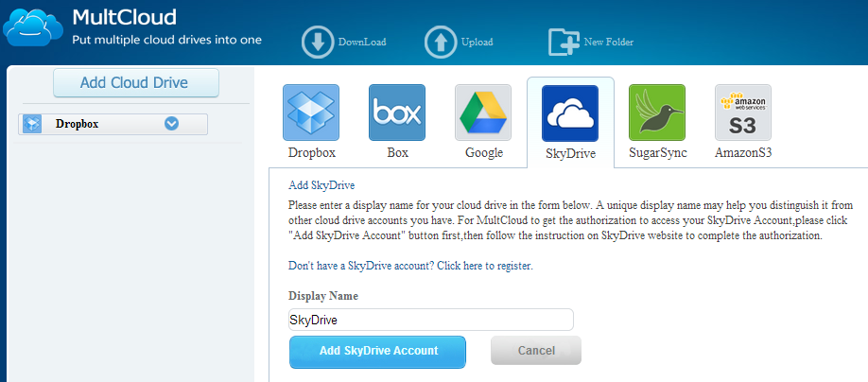Image resolution: width=868 pixels, height=382 pixels.
Task: Click the DownLoad label
Action: pos(362,42)
